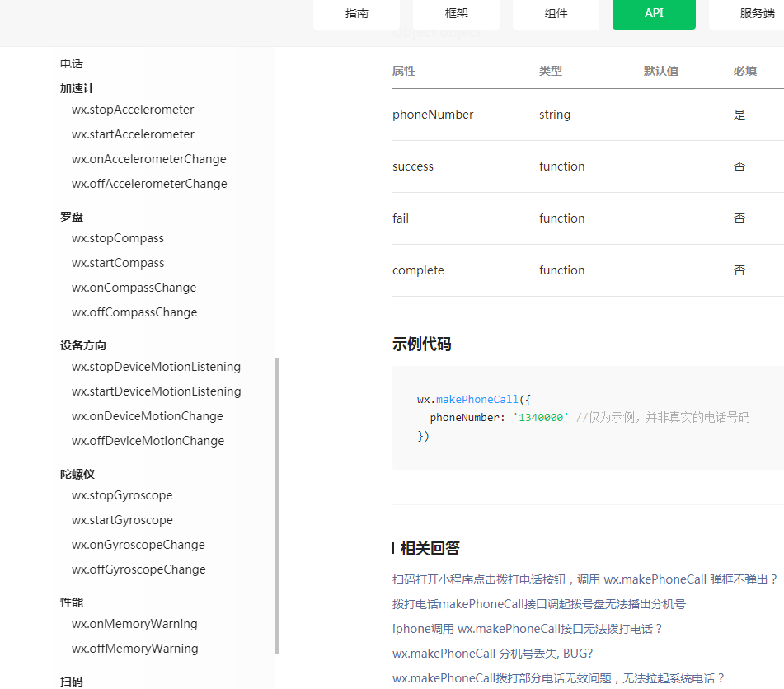View wx.onDeviceMotionChange documentation
The width and height of the screenshot is (784, 689).
[147, 416]
